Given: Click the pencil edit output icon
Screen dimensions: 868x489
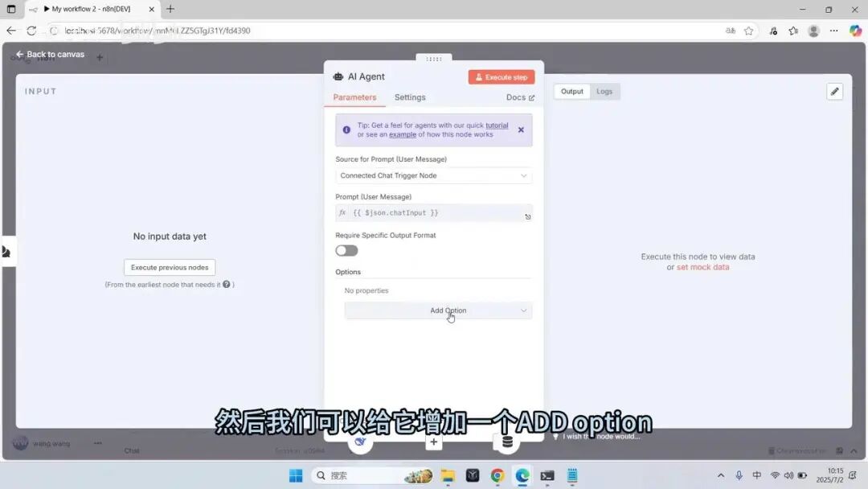Looking at the screenshot, I should (834, 92).
